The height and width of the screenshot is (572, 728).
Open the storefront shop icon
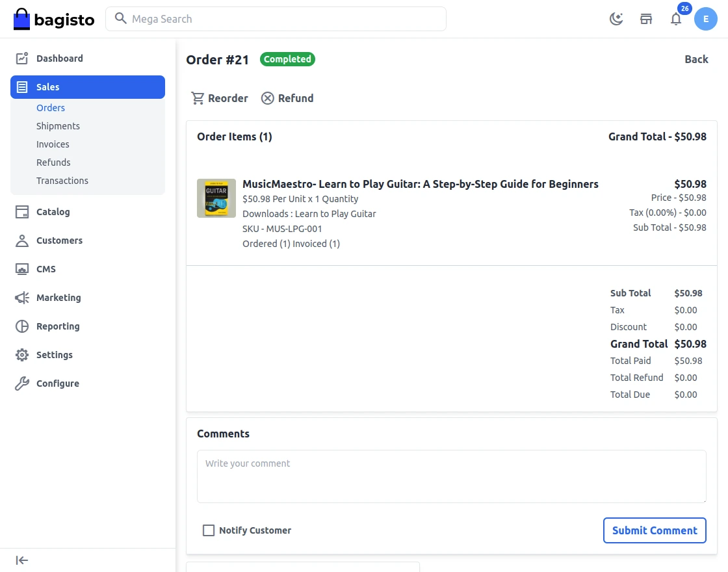[646, 19]
